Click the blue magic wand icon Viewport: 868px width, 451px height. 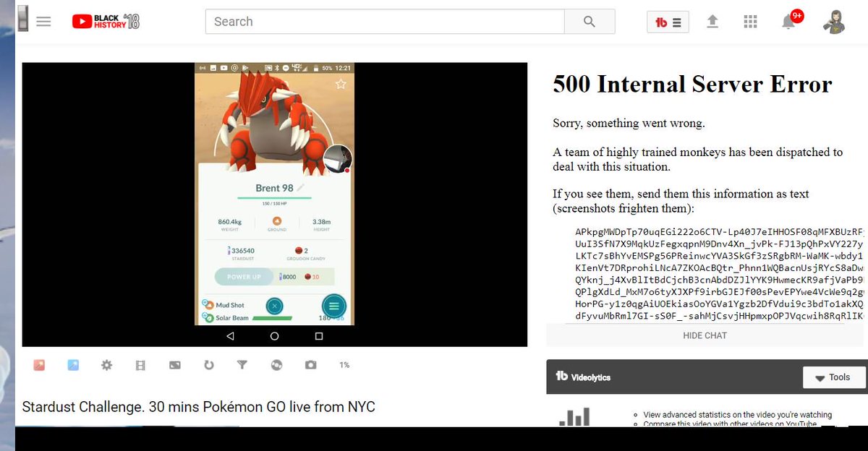[73, 365]
